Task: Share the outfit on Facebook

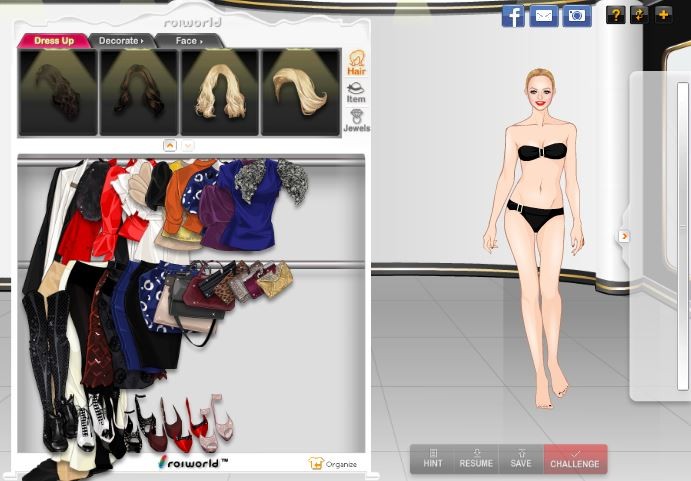Action: 513,15
